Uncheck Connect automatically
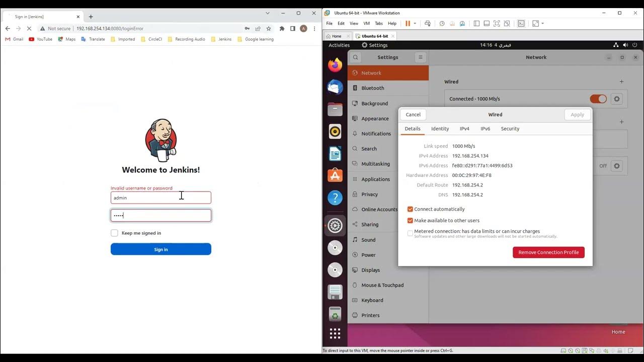Viewport: 644px width, 362px height. (x=410, y=209)
